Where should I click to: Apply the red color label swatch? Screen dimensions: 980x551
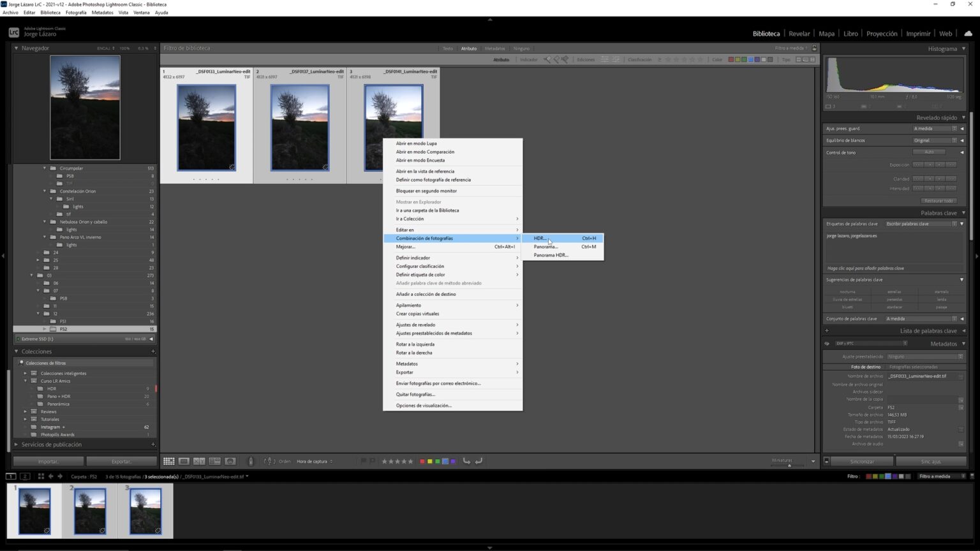(421, 461)
